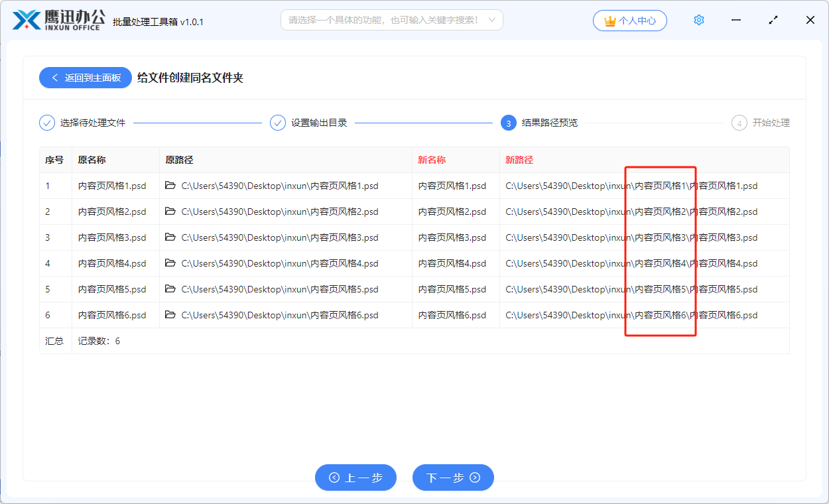Image resolution: width=829 pixels, height=504 pixels.
Task: Maximize the application window
Action: tap(773, 20)
